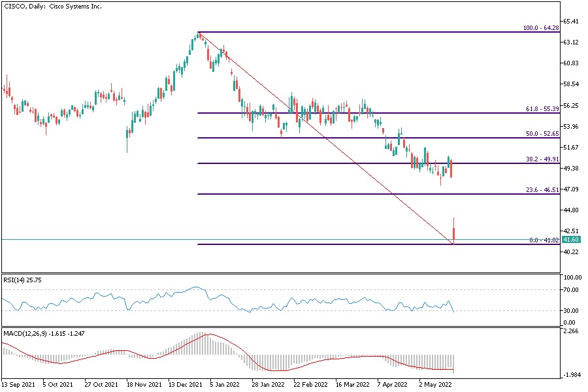Click the 40.22 price axis value
Viewport: 588px width, 392px height.
click(572, 252)
